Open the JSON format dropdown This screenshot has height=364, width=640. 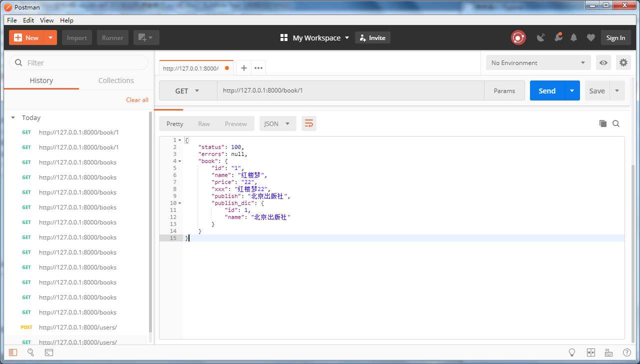click(277, 123)
